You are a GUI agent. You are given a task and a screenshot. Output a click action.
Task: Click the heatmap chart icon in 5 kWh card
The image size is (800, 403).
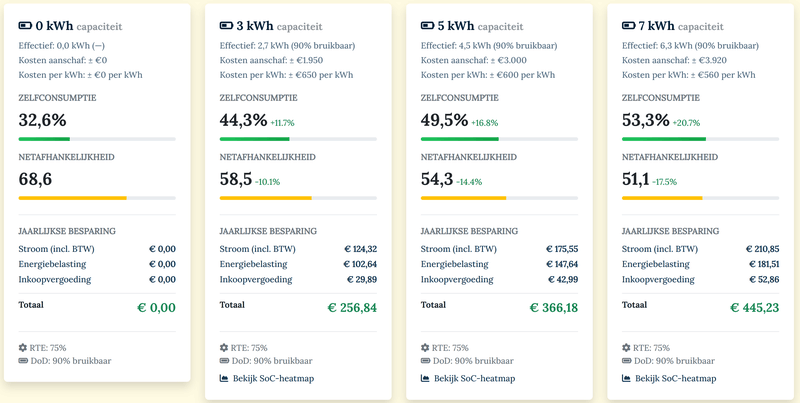point(426,379)
